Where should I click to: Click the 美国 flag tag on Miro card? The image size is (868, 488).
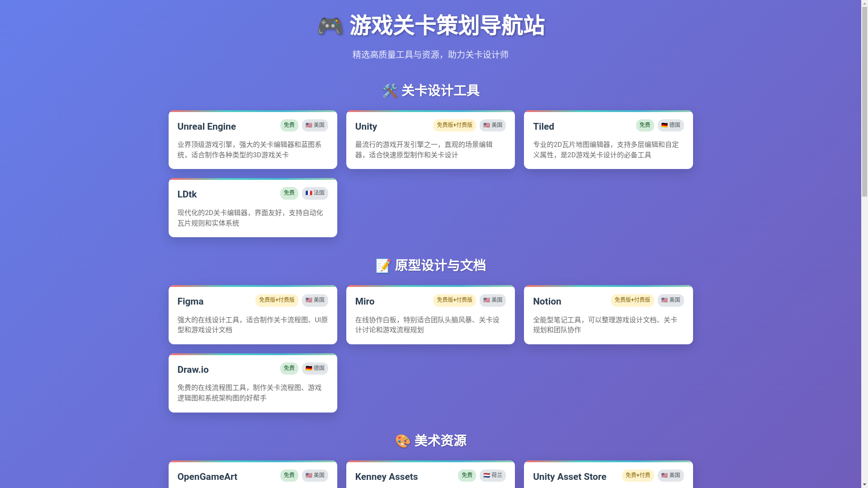point(493,300)
